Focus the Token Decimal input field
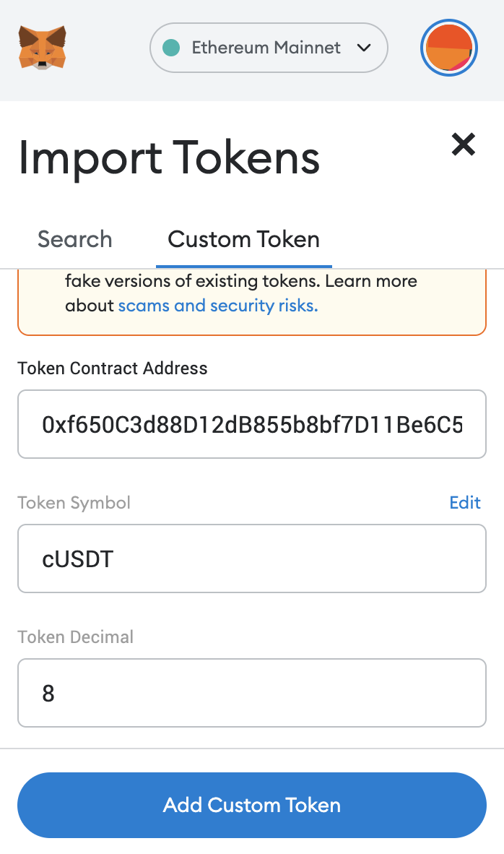The image size is (504, 854). click(251, 693)
